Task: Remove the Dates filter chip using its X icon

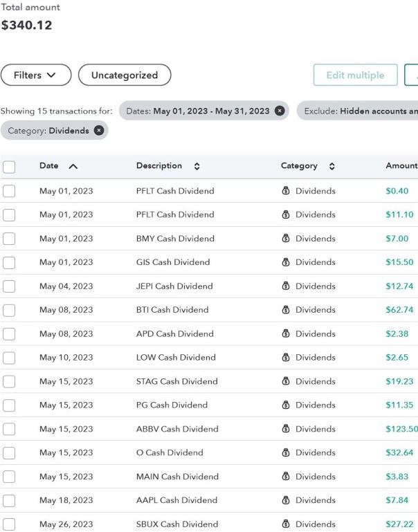Action: [x=279, y=111]
